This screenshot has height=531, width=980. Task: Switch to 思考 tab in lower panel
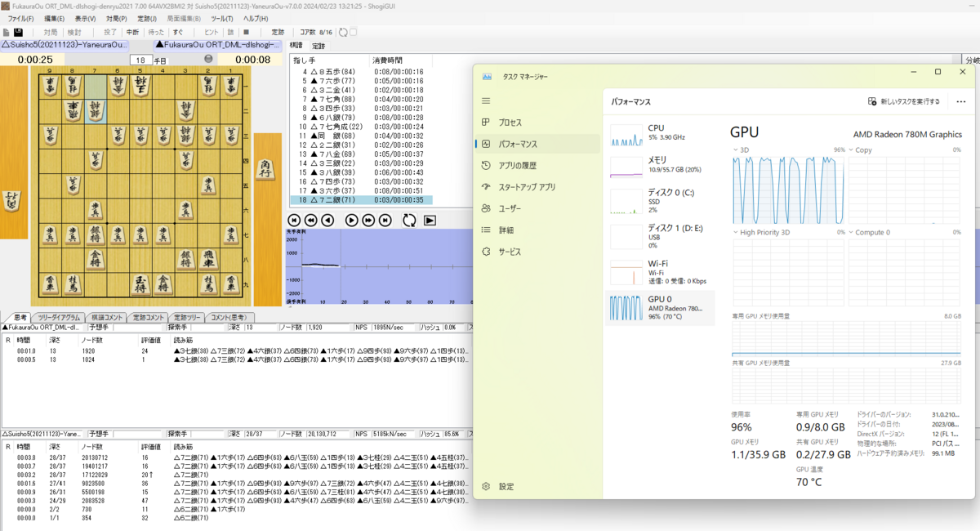(20, 317)
